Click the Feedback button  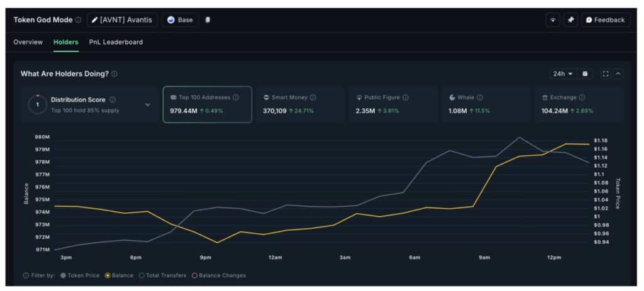(606, 20)
